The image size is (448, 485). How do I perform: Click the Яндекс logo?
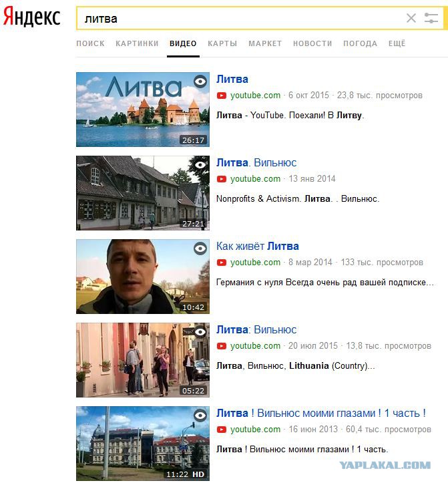(31, 17)
